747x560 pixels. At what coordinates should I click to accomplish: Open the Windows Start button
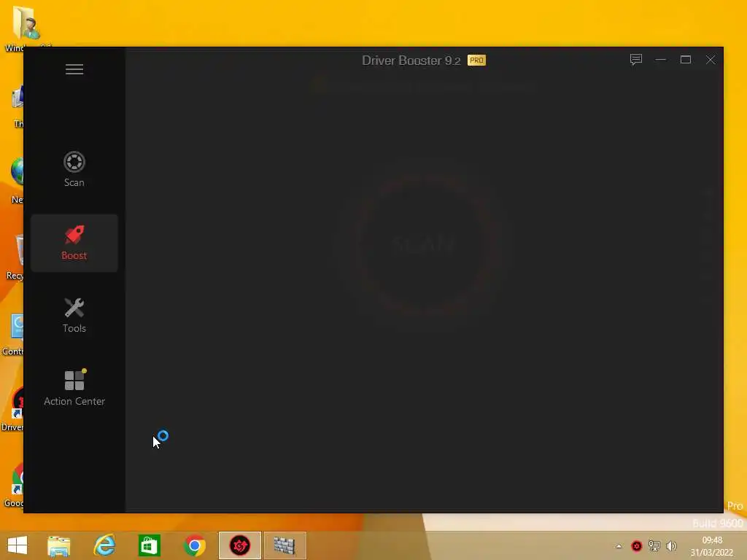click(18, 545)
